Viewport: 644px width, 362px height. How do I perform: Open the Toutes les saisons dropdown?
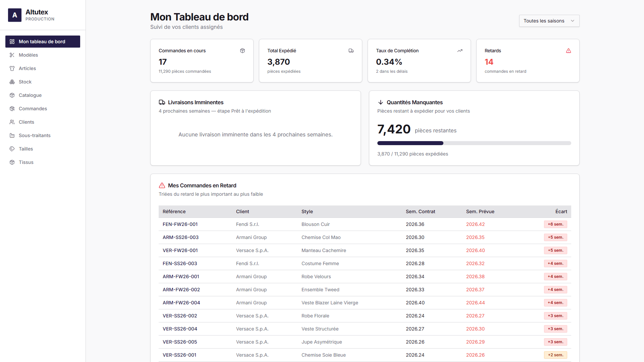tap(549, 21)
